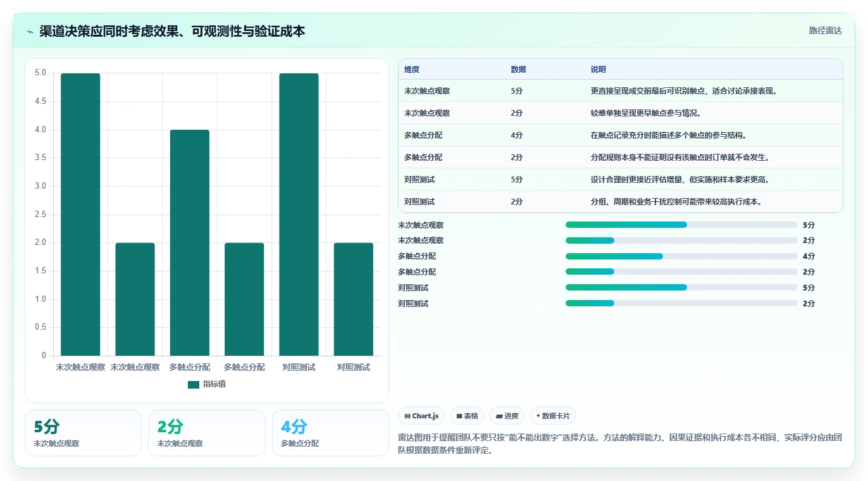This screenshot has height=481, width=868.
Task: Click the icon in the 进度 chip
Action: tap(499, 416)
